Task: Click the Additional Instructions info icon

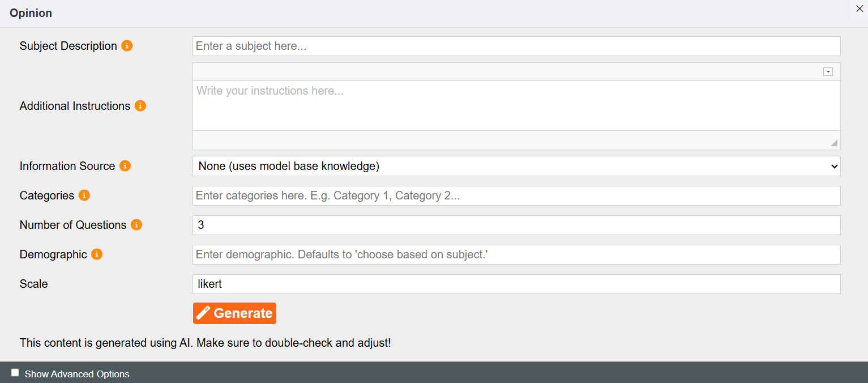Action: 140,106
